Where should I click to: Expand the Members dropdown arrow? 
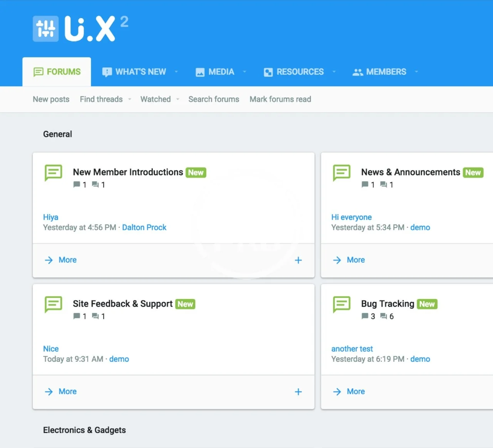click(416, 72)
